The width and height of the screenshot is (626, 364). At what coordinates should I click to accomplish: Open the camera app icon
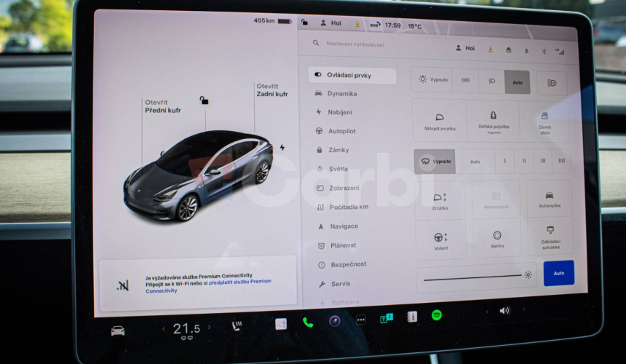[334, 321]
